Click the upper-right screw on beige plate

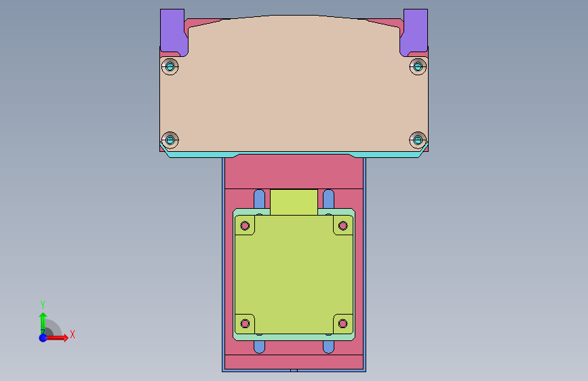418,66
